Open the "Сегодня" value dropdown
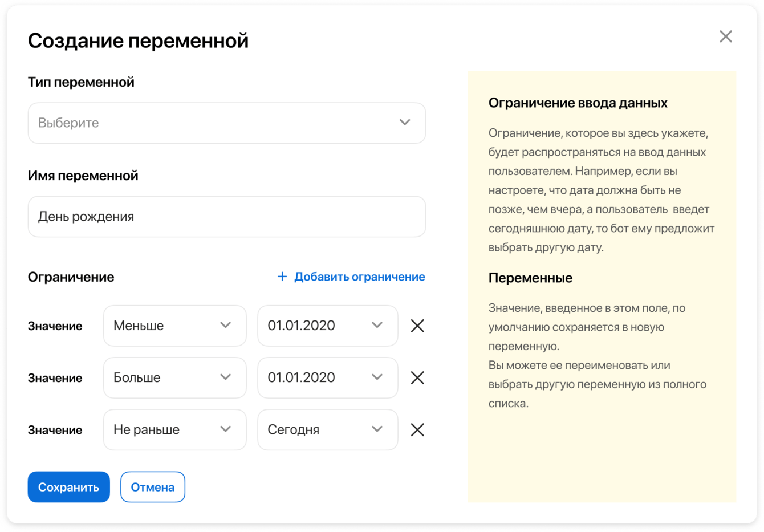This screenshot has width=764, height=532. [327, 430]
